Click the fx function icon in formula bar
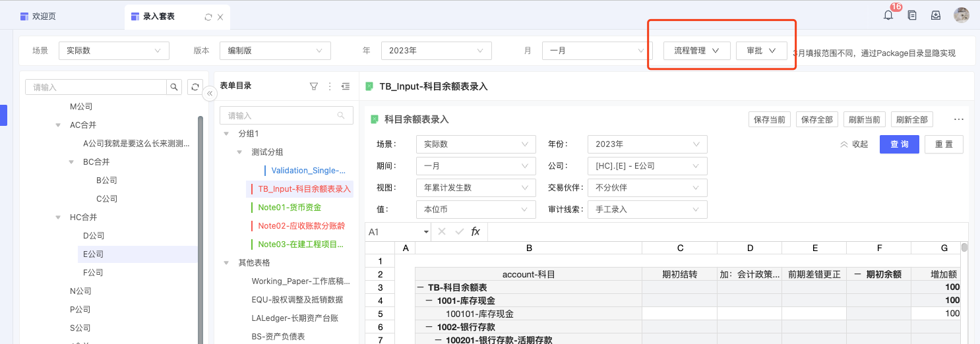 (x=475, y=232)
